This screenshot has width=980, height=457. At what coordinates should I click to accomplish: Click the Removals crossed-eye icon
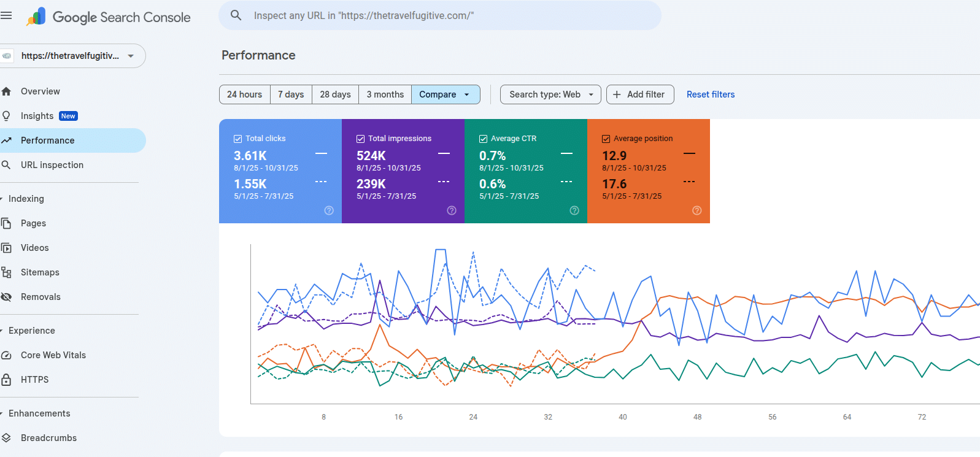pos(6,297)
